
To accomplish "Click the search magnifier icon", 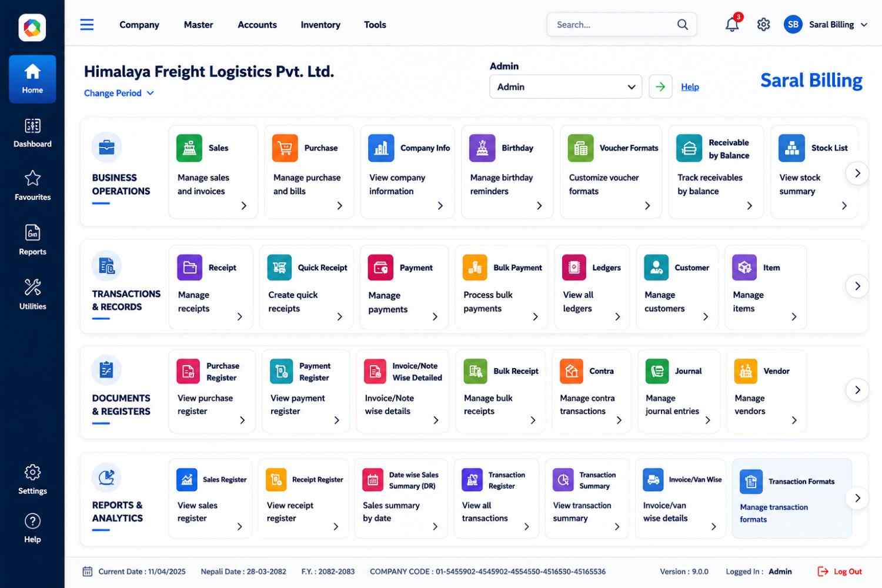I will coord(683,25).
